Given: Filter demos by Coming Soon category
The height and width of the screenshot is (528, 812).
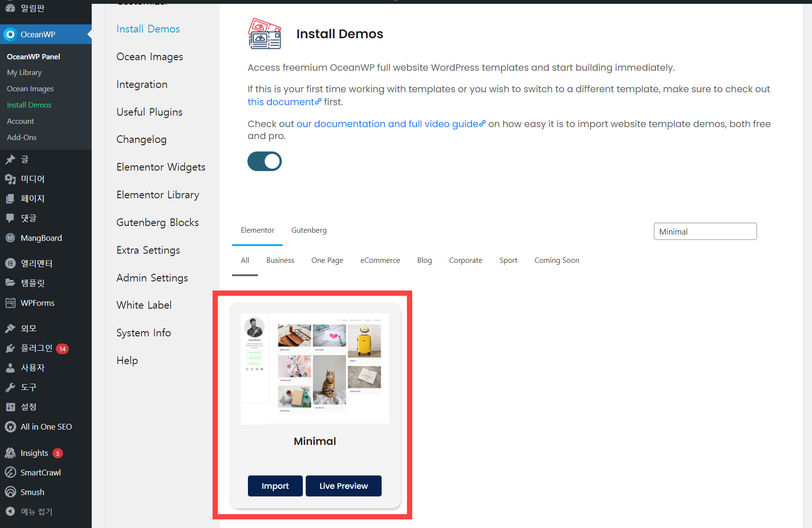Looking at the screenshot, I should (557, 260).
